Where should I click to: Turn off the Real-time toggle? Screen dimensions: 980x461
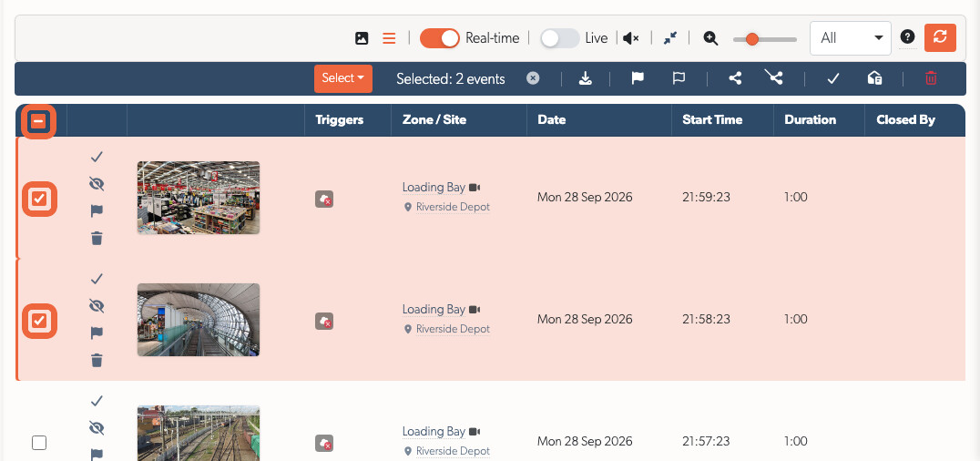pos(439,38)
